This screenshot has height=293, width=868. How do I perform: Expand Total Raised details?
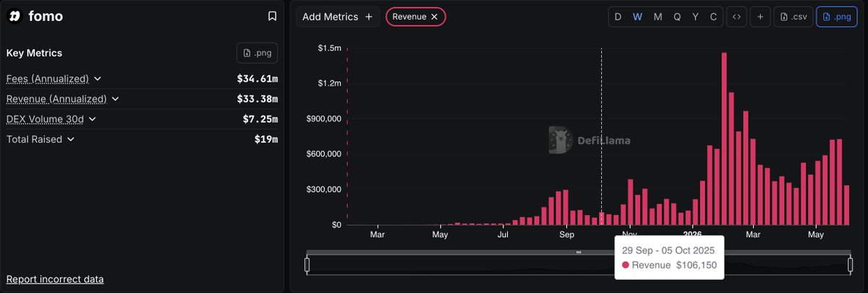(x=70, y=139)
